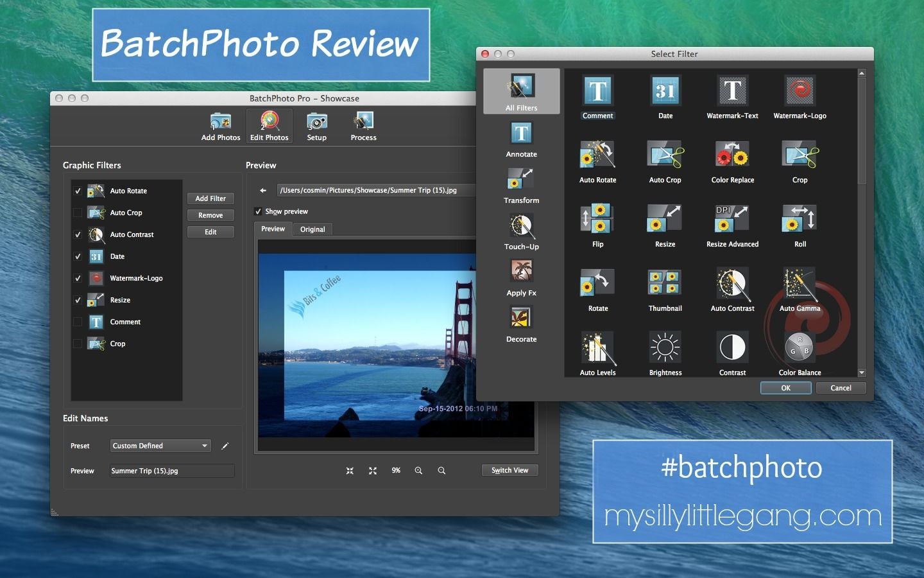
Task: Toggle the Date filter checkbox
Action: (x=78, y=256)
